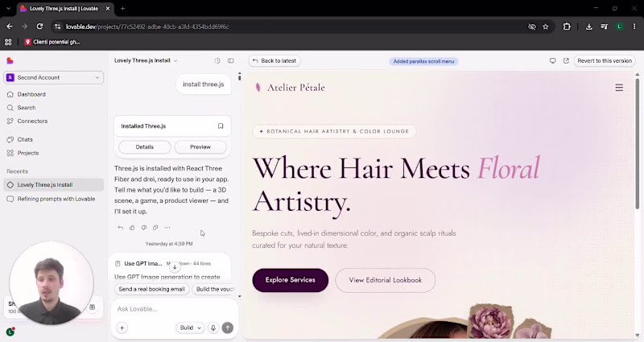Screen dimensions: 644x342
Task: Click Revert to this version
Action: click(x=605, y=61)
